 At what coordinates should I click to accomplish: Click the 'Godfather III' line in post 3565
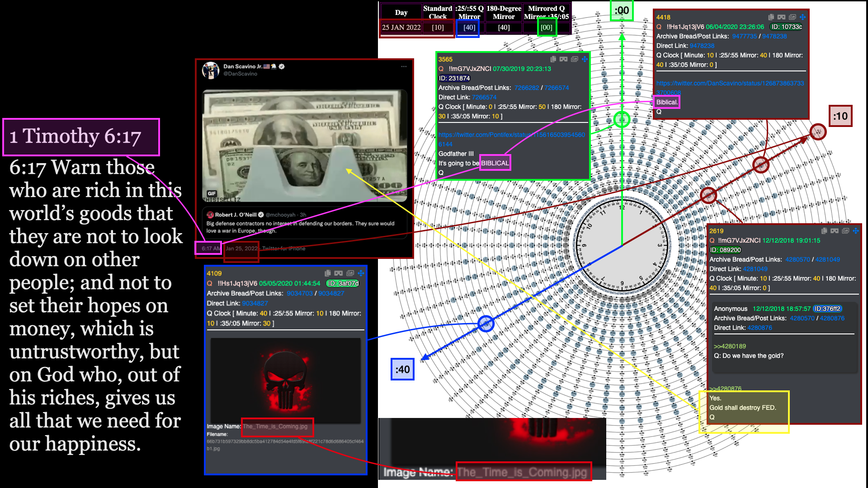(x=456, y=154)
